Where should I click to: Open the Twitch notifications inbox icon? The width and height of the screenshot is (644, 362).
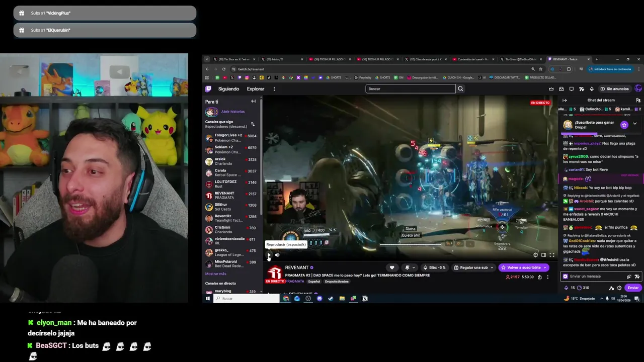(561, 89)
